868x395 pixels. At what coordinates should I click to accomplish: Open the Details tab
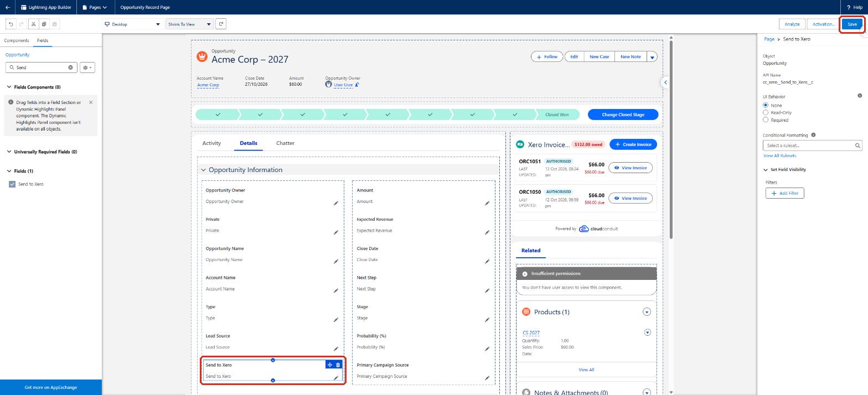point(249,143)
